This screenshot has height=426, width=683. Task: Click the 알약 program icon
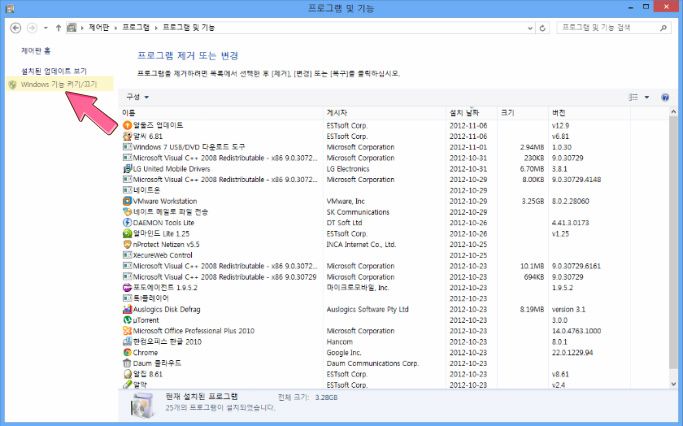pos(127,385)
